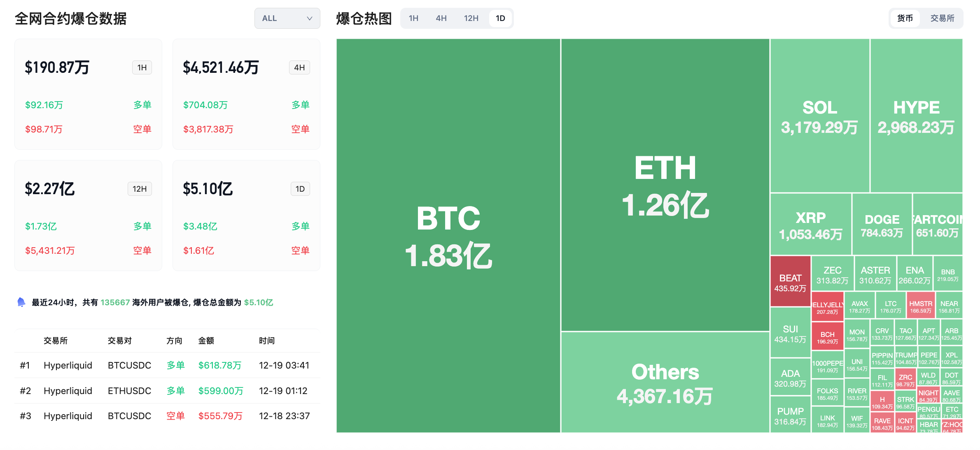This screenshot has width=980, height=450.
Task: Open the ALL exchange filter dropdown
Action: (287, 19)
